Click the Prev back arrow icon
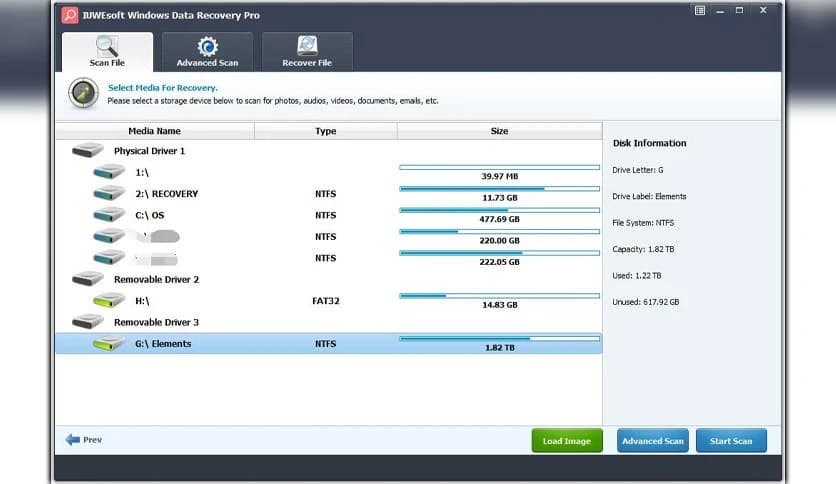836x484 pixels. pyautogui.click(x=73, y=440)
